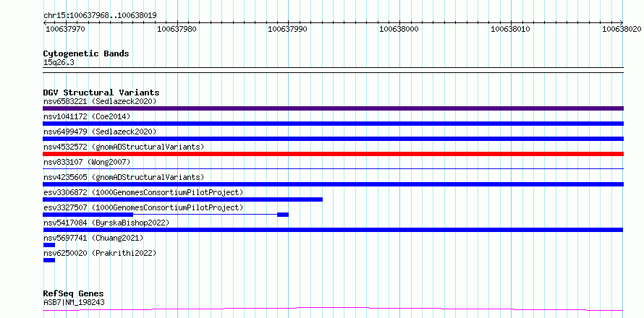Image resolution: width=644 pixels, height=318 pixels.
Task: Click the blue nsv5417084 variant bar
Action: 333,230
